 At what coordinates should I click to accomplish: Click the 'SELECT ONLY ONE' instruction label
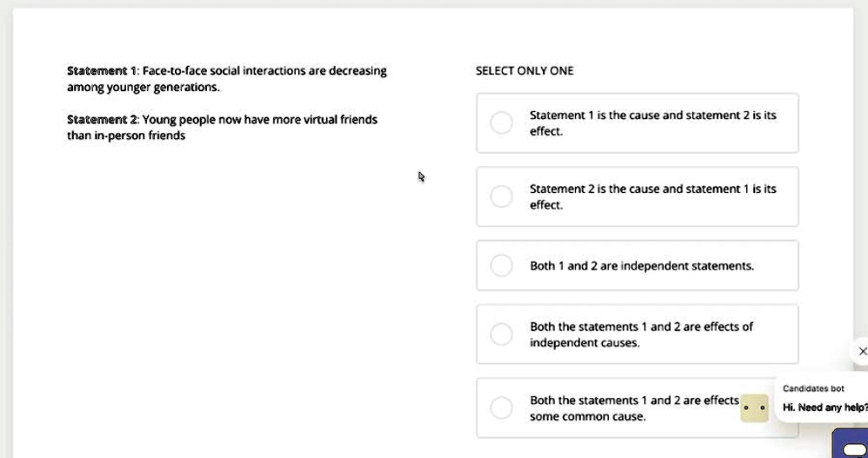[524, 71]
